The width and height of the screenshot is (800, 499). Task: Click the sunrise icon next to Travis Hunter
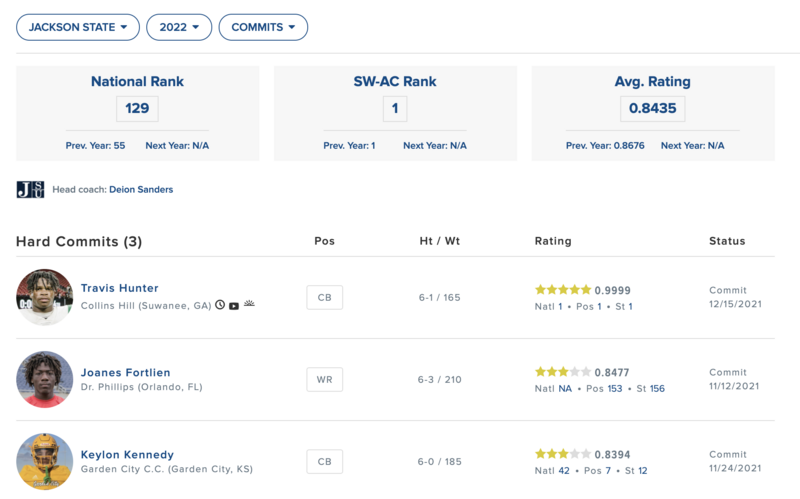tap(249, 304)
